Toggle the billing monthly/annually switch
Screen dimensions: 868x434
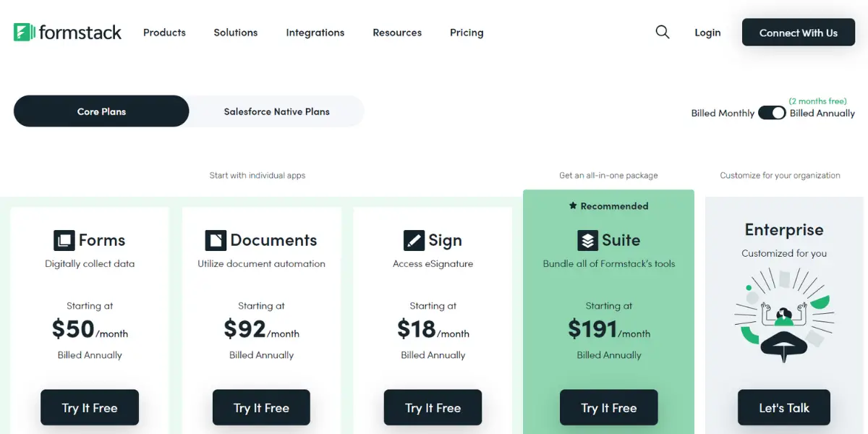772,113
